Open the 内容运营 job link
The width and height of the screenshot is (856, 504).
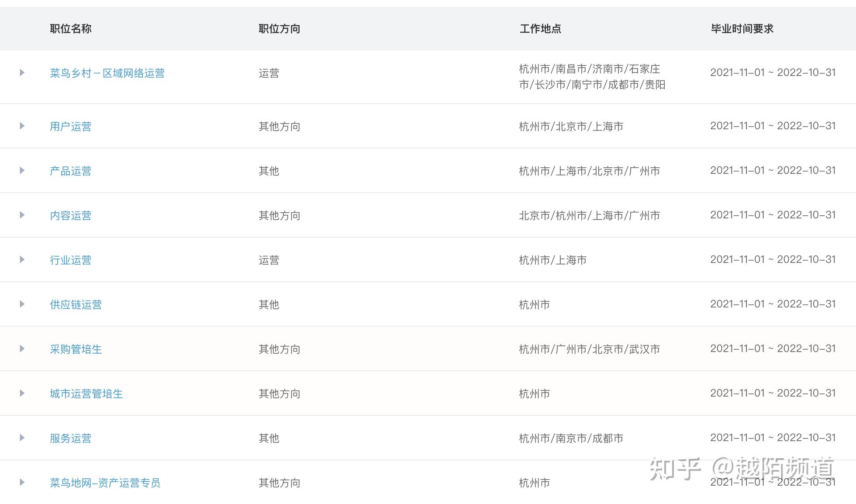[x=70, y=216]
